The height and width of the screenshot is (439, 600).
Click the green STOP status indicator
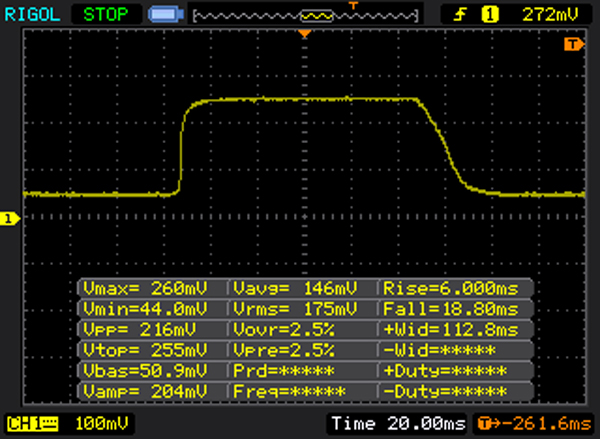coord(106,15)
